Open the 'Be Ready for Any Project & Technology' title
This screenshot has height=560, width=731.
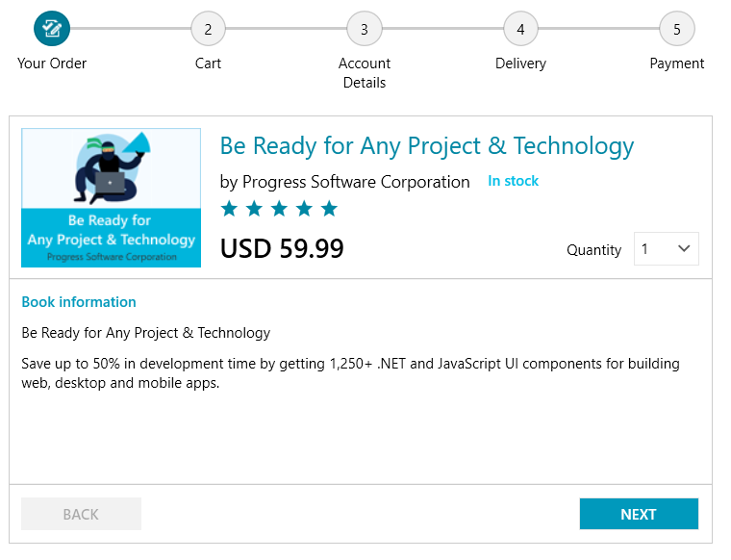pos(427,146)
